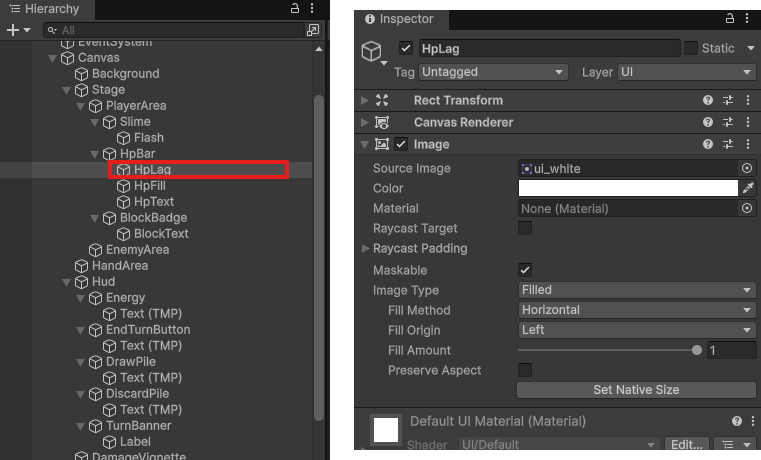Click Material object picker circle
Screen dimensions: 761x460
[x=747, y=208]
